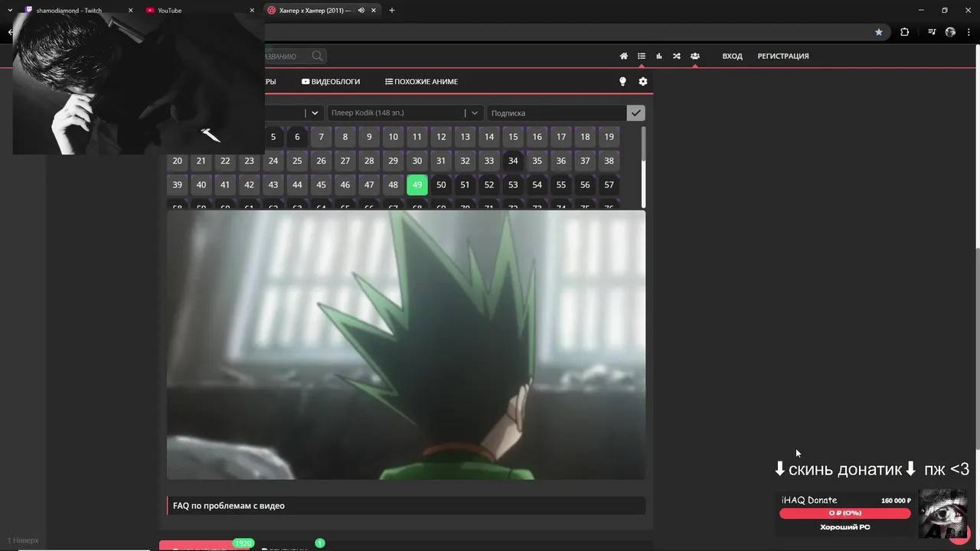
Task: Open the bar chart ratings icon
Action: pos(659,56)
